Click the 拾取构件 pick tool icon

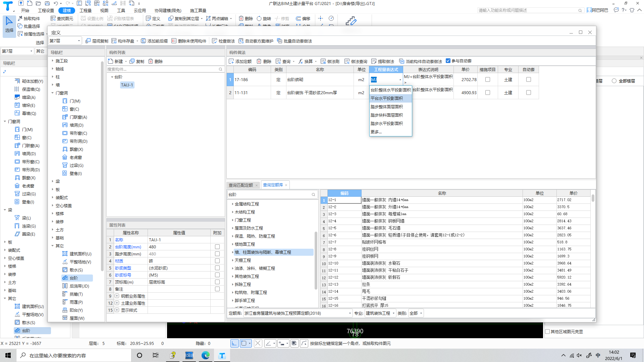[20, 18]
